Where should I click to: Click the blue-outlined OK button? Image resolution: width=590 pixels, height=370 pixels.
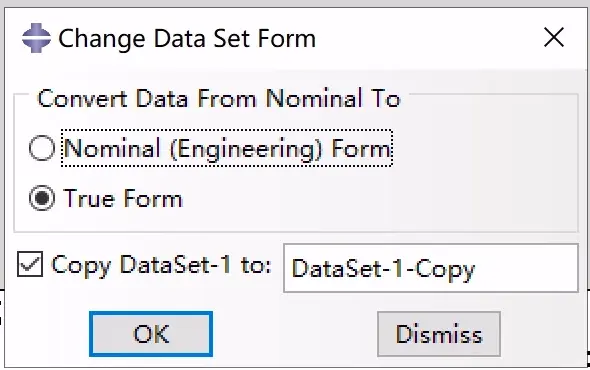click(x=151, y=334)
